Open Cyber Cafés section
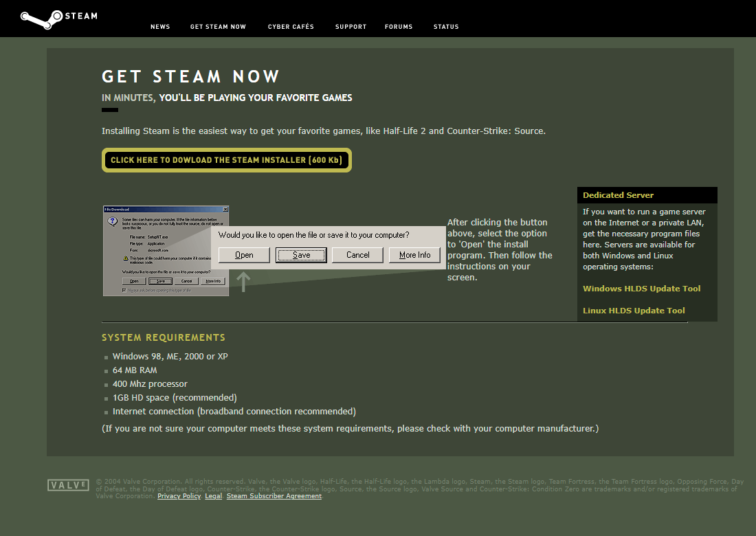 tap(291, 27)
